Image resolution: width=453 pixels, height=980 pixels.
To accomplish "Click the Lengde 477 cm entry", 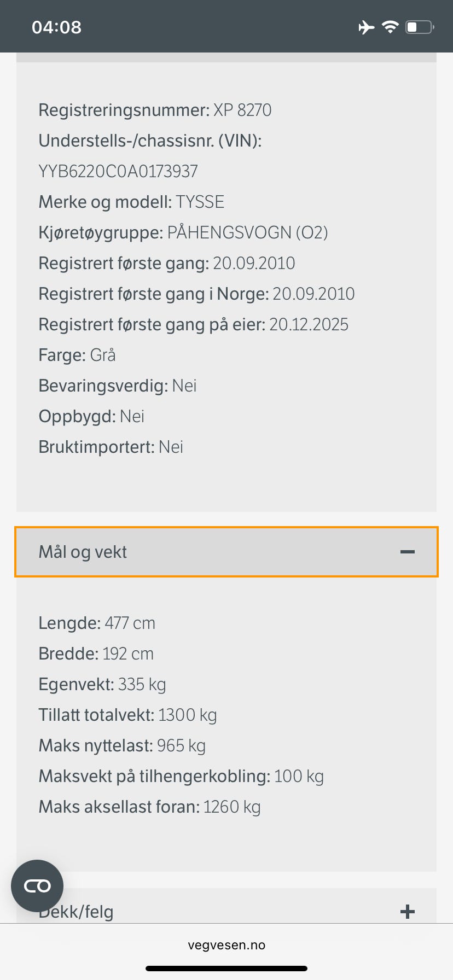I will tap(97, 623).
